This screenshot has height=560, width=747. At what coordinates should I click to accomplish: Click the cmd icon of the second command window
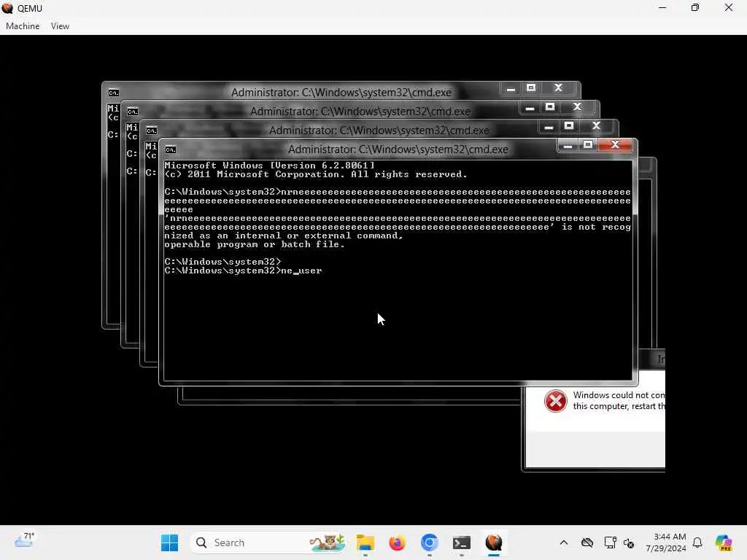point(133,112)
